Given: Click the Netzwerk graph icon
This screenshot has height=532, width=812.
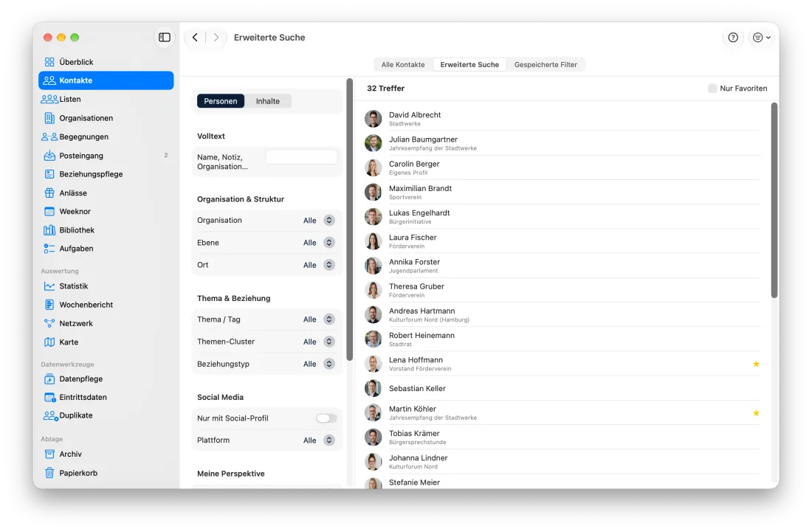Looking at the screenshot, I should 49,323.
